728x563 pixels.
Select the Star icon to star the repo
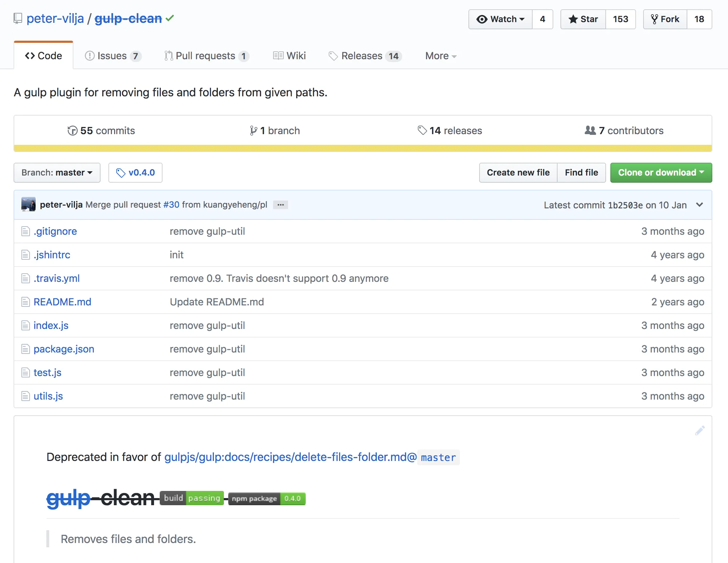tap(574, 19)
